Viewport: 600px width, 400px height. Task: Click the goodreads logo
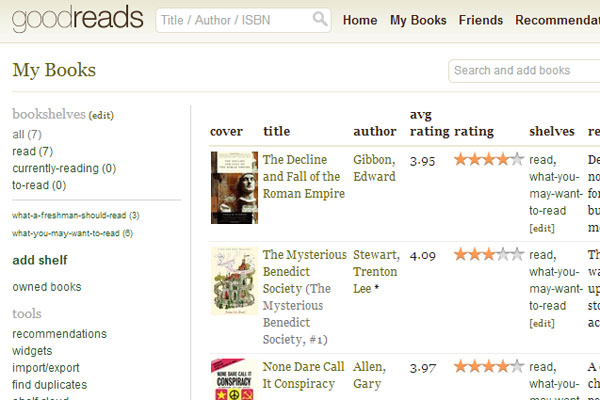click(78, 18)
